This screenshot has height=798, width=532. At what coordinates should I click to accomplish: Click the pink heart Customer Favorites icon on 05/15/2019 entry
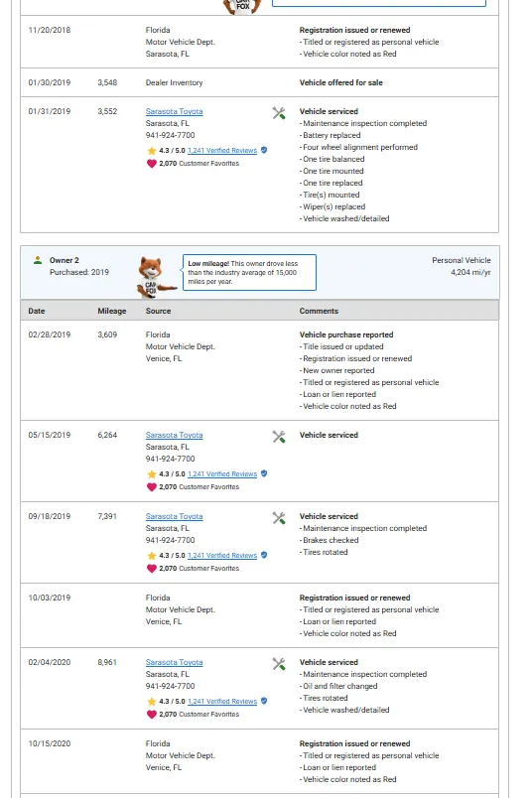pyautogui.click(x=151, y=487)
